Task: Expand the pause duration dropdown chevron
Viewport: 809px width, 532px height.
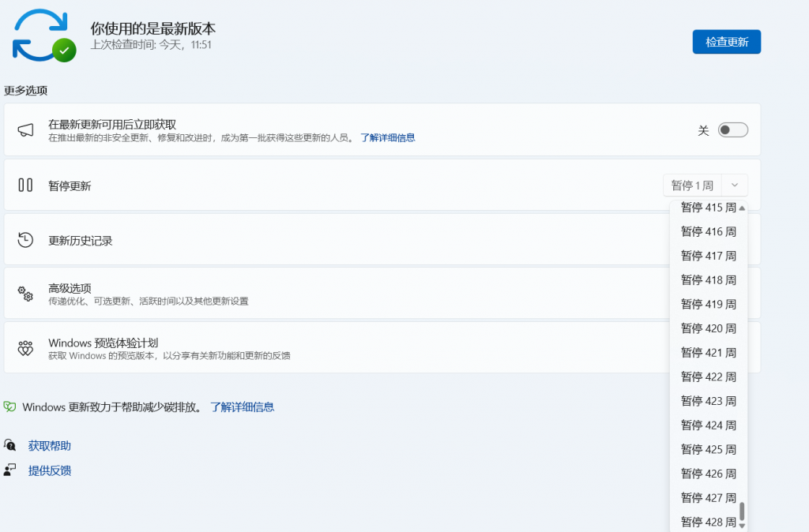Action: (x=735, y=185)
